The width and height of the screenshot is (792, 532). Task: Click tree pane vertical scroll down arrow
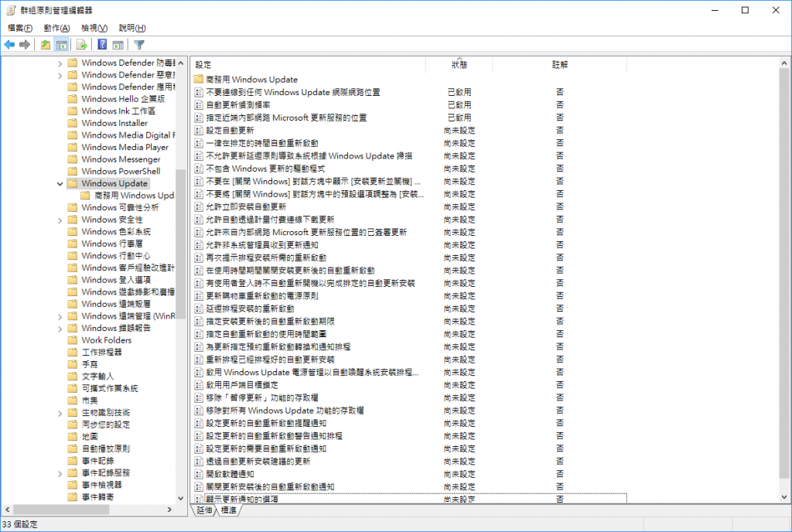[x=181, y=498]
